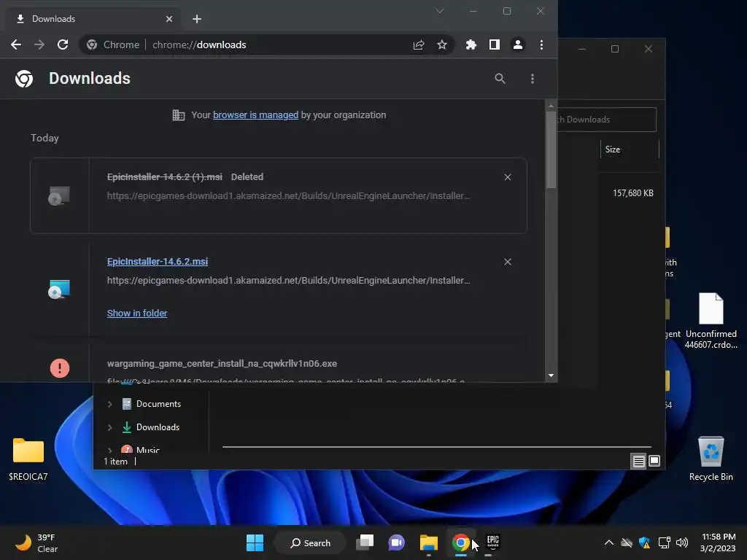The height and width of the screenshot is (560, 747).
Task: Open the Chat app on taskbar
Action: tap(396, 542)
